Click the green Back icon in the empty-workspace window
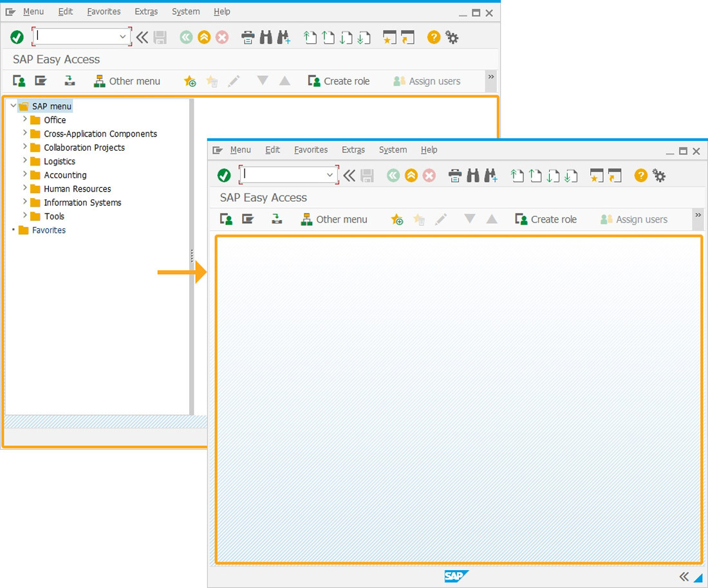Viewport: 708px width, 588px height. [393, 176]
